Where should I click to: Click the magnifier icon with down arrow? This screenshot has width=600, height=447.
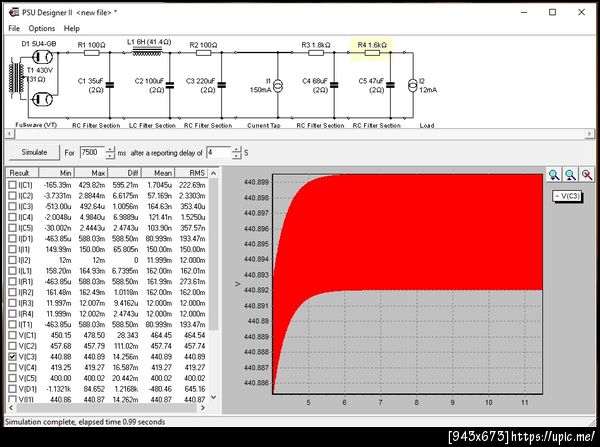554,175
